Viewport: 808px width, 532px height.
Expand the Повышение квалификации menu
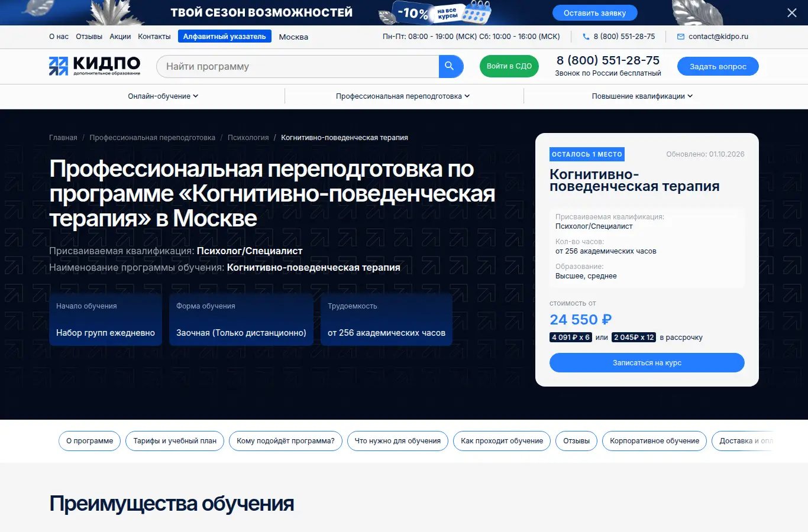pos(642,96)
